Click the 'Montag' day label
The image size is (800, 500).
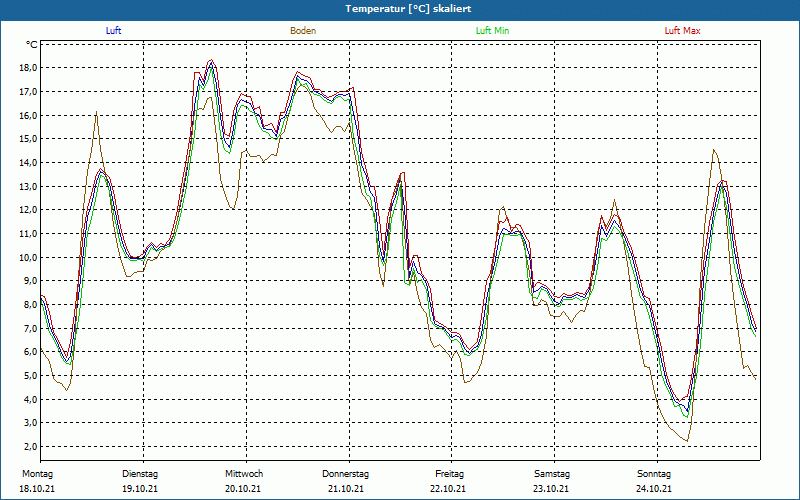click(x=37, y=474)
